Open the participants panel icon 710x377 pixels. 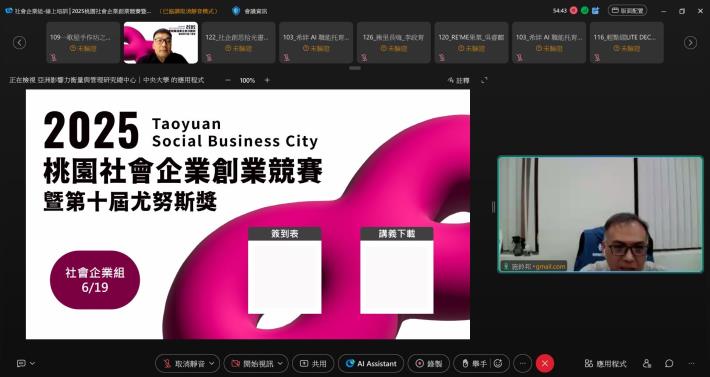point(647,363)
